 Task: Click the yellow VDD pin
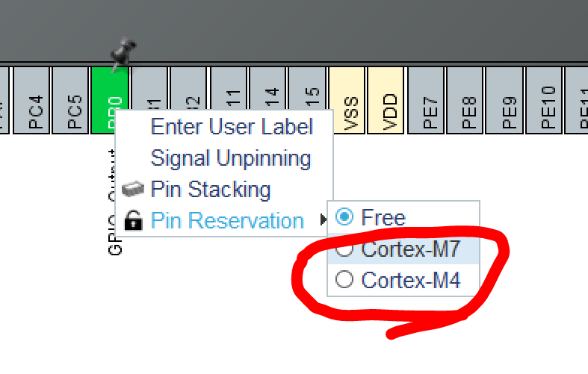click(x=386, y=101)
